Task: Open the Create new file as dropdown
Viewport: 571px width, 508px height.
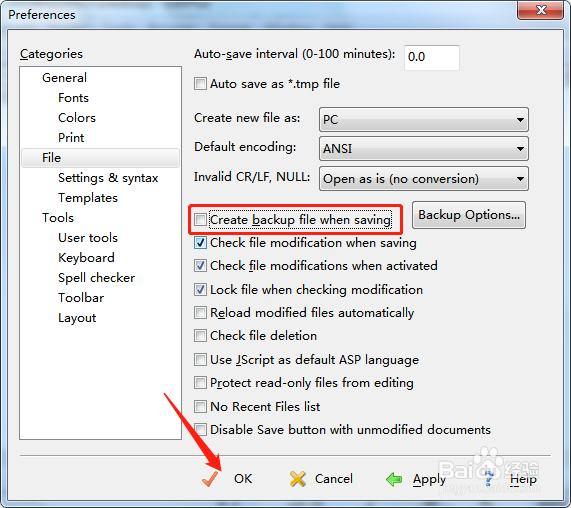Action: pyautogui.click(x=424, y=119)
